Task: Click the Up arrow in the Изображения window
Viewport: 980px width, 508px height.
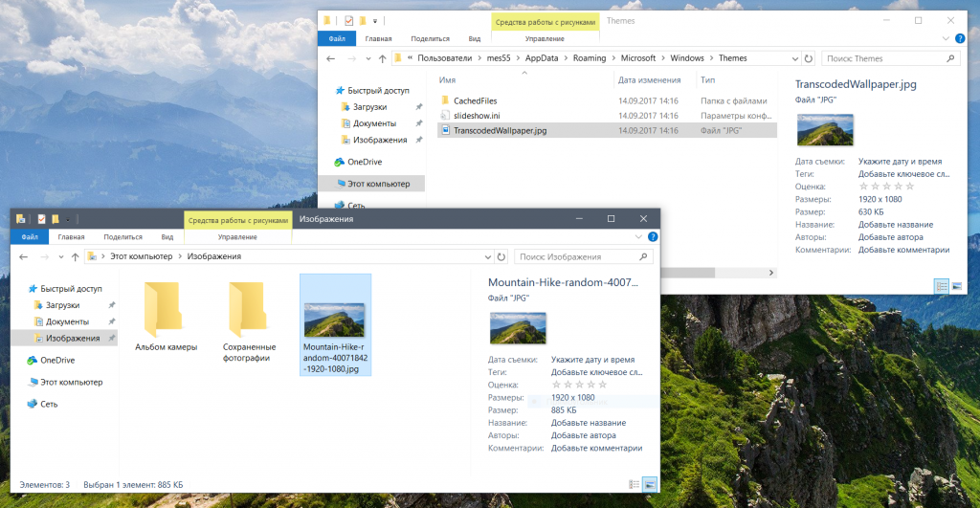Action: (74, 256)
